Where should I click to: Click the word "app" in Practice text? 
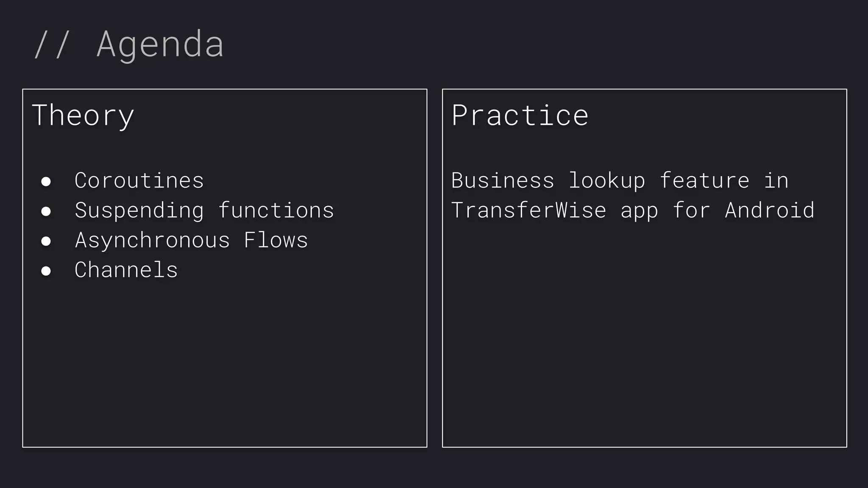coord(639,211)
